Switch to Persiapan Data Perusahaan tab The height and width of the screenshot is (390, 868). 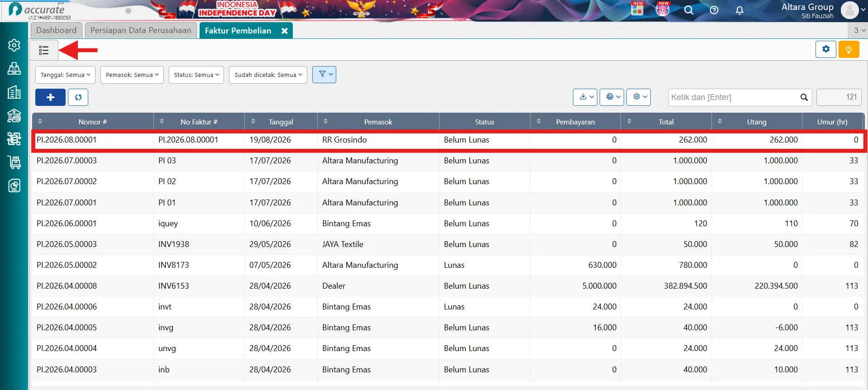141,30
